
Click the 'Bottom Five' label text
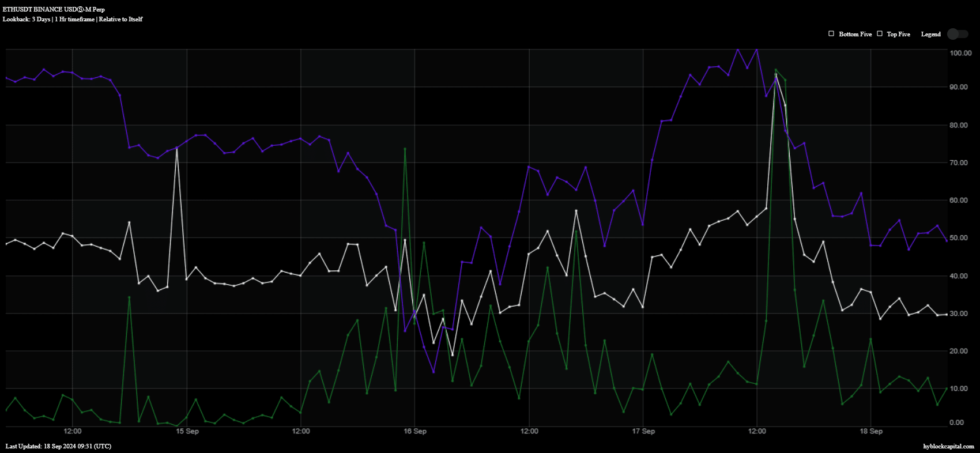[x=855, y=34]
